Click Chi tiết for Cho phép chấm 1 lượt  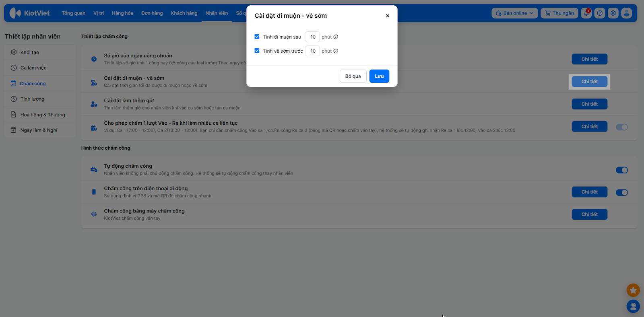pyautogui.click(x=590, y=127)
